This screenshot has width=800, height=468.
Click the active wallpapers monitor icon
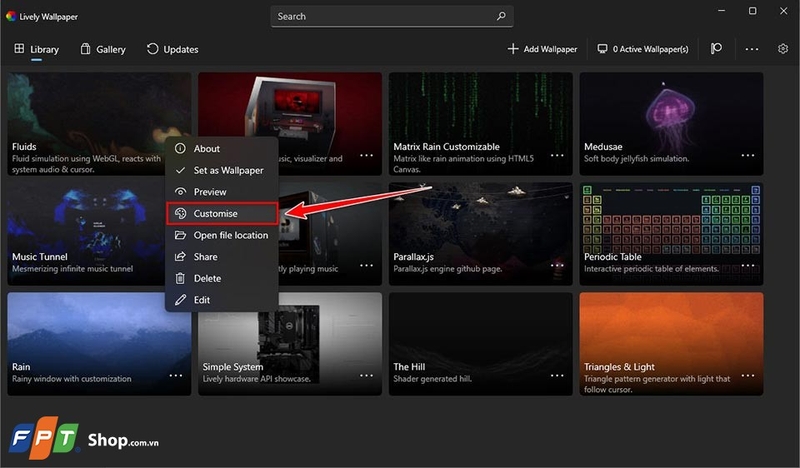click(603, 49)
